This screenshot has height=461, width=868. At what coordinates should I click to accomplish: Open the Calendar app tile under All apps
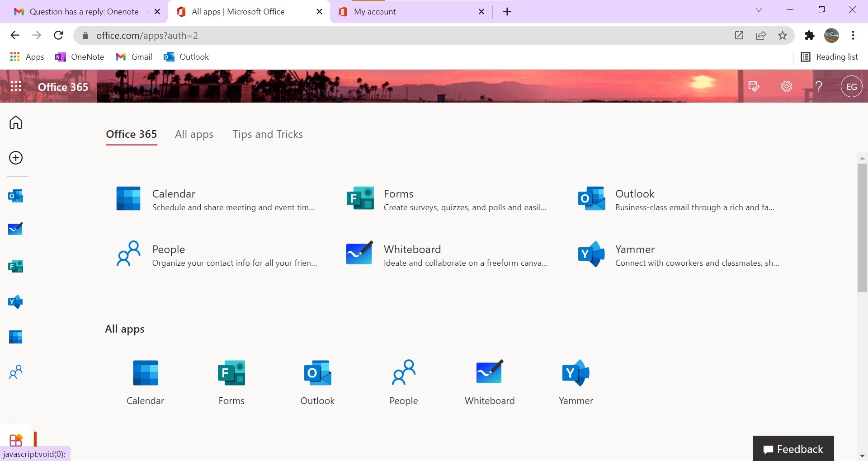click(x=145, y=383)
